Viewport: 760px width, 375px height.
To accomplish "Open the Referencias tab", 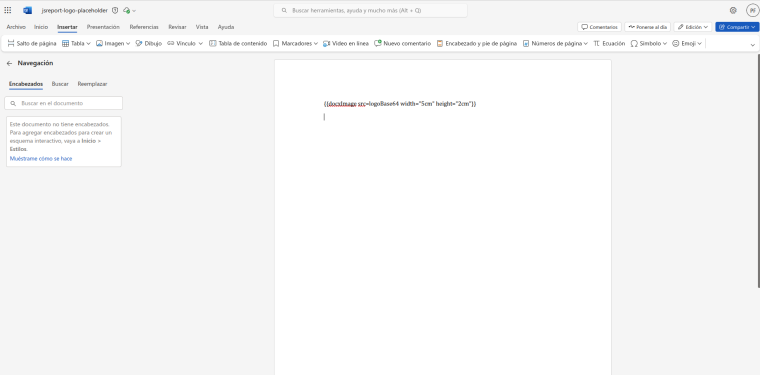I will tap(144, 27).
